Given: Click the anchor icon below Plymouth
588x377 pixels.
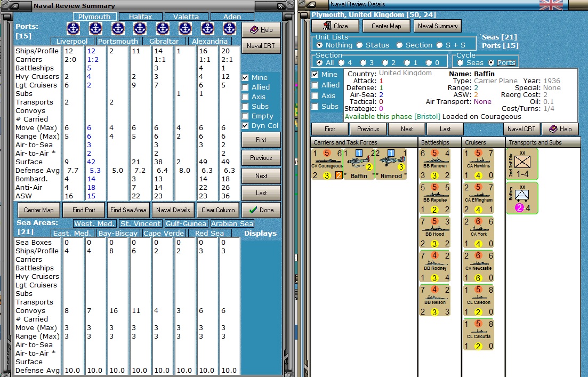Looking at the screenshot, I should [x=95, y=28].
